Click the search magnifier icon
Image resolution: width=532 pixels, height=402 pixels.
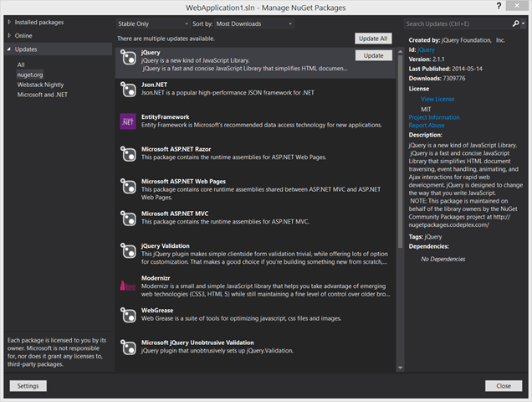coord(515,23)
